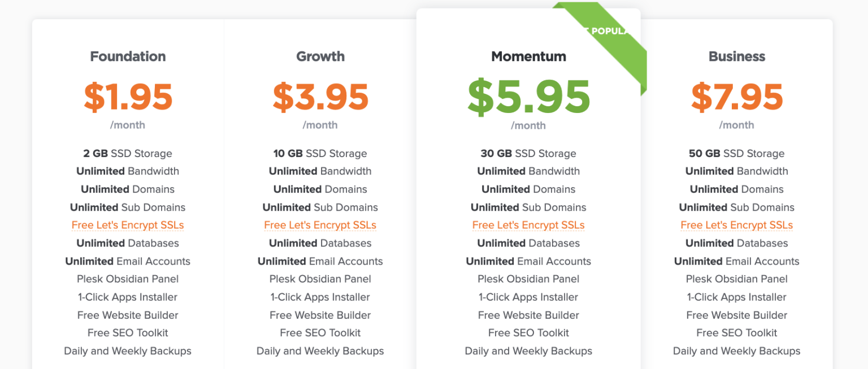Click the $7.95 Business price
The height and width of the screenshot is (369, 868).
[737, 97]
